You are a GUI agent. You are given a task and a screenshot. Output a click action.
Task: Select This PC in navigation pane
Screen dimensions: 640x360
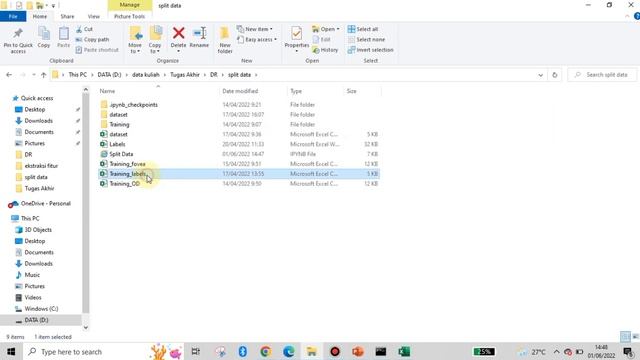click(30, 218)
